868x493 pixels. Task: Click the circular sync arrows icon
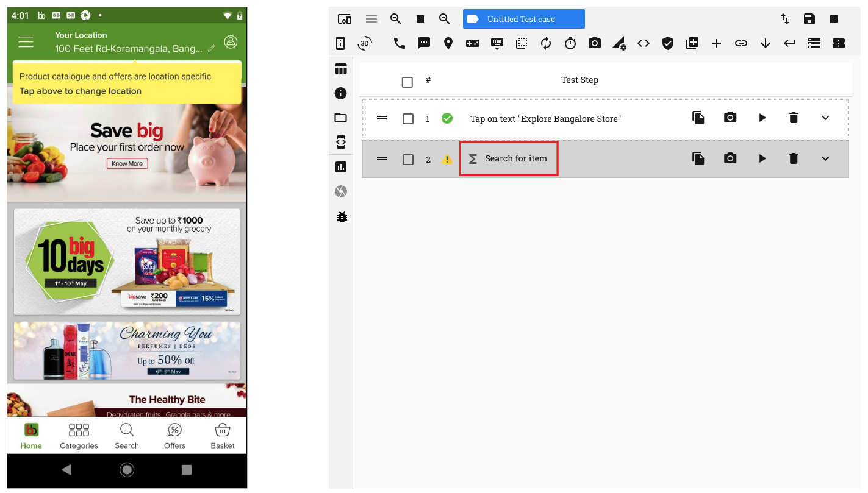[x=546, y=43]
